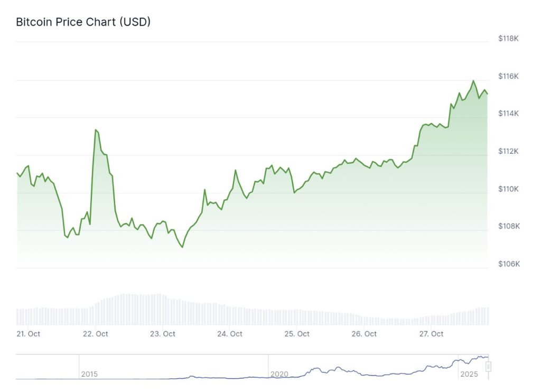Select the $116K price axis label
Viewport: 541px width, 392px height.
click(509, 76)
